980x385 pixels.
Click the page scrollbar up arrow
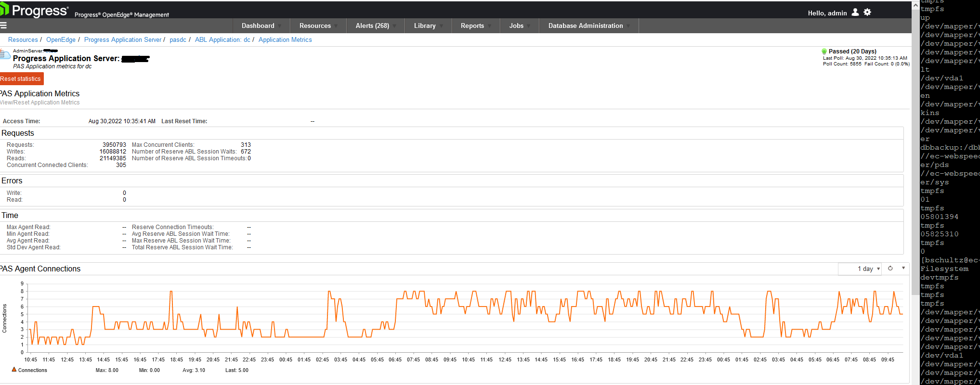coord(915,5)
